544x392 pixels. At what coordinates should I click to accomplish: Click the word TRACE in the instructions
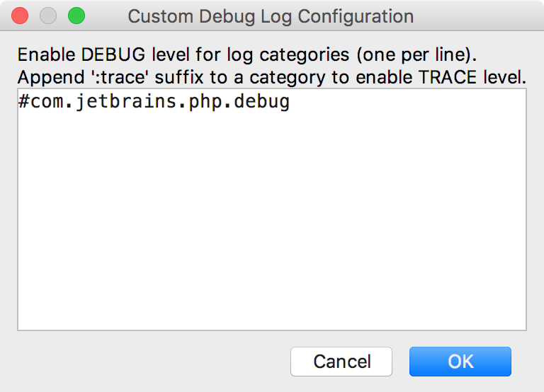pos(448,77)
